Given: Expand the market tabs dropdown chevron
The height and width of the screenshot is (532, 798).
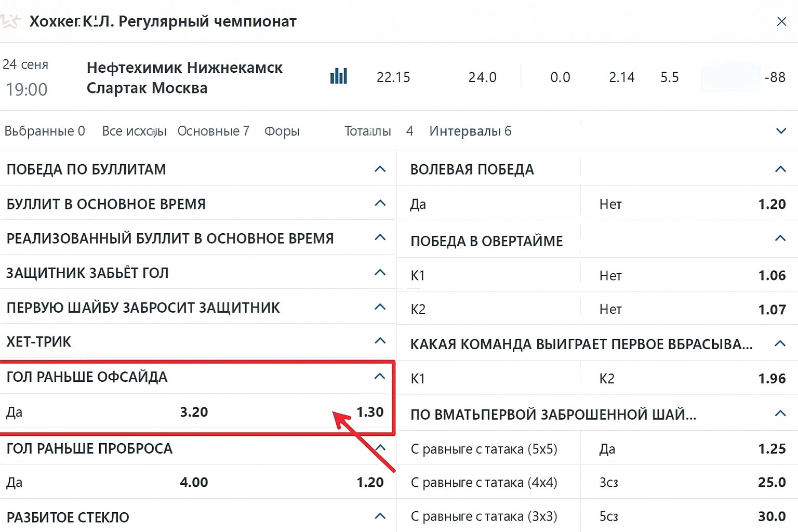Looking at the screenshot, I should point(780,131).
